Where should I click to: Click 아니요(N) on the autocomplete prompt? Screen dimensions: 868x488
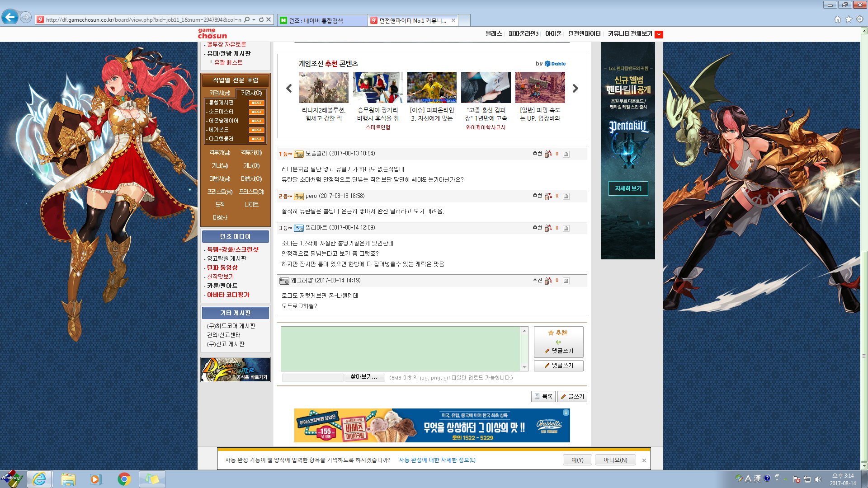(x=615, y=460)
